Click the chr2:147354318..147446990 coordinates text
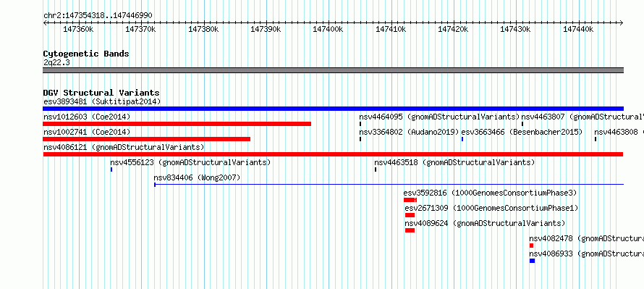The image size is (644, 289). [x=98, y=15]
